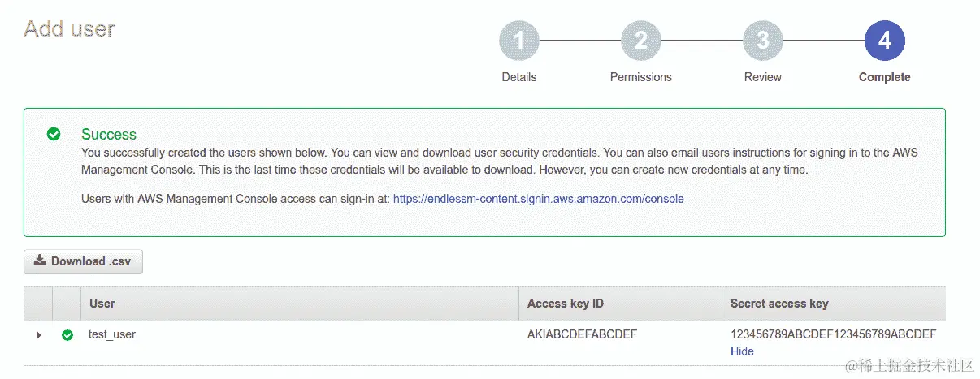Viewport: 980px width, 379px height.
Task: Click the step 4 Complete circle
Action: 885,41
